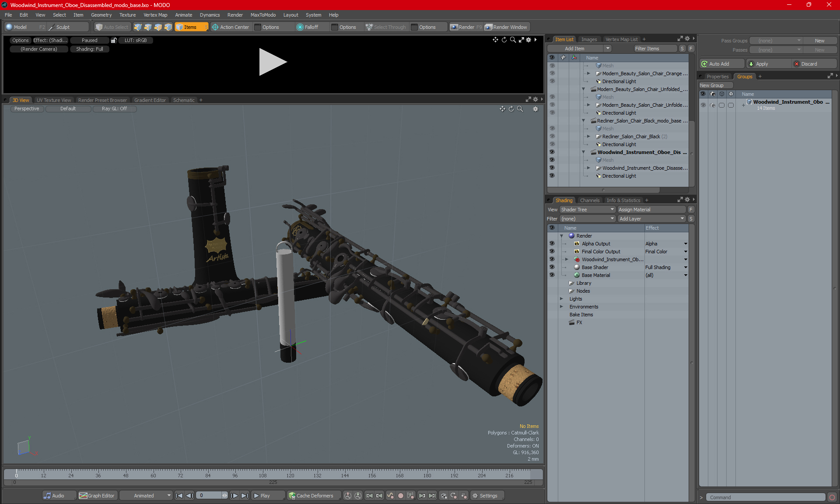
Task: Open the Vertex Map menu
Action: [x=155, y=15]
